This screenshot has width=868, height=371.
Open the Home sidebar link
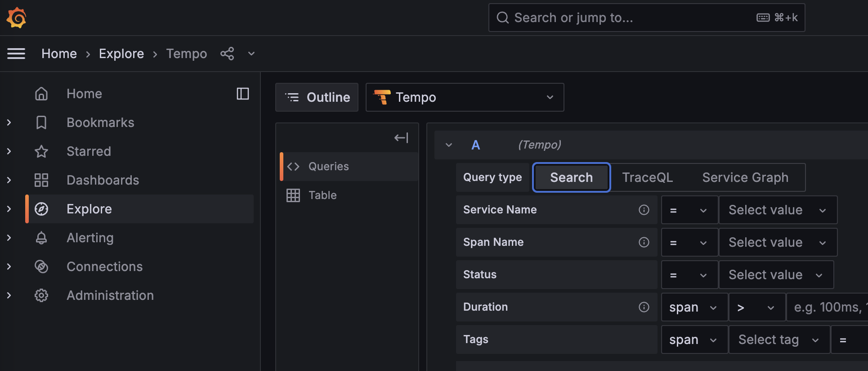[84, 94]
